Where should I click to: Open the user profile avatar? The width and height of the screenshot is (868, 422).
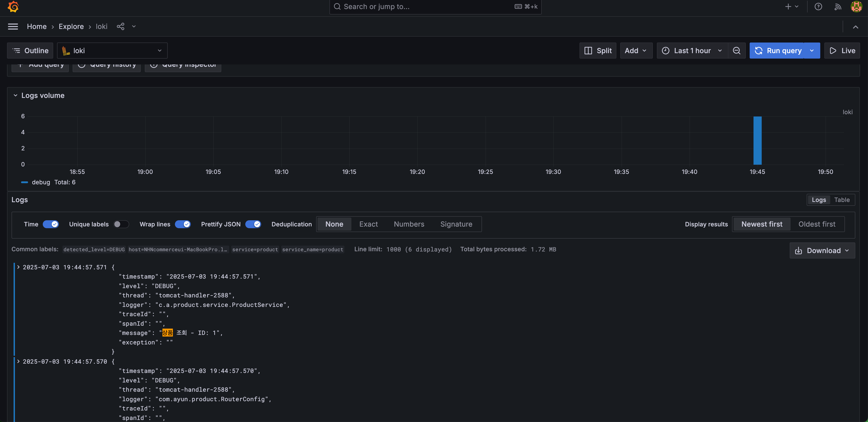point(856,6)
